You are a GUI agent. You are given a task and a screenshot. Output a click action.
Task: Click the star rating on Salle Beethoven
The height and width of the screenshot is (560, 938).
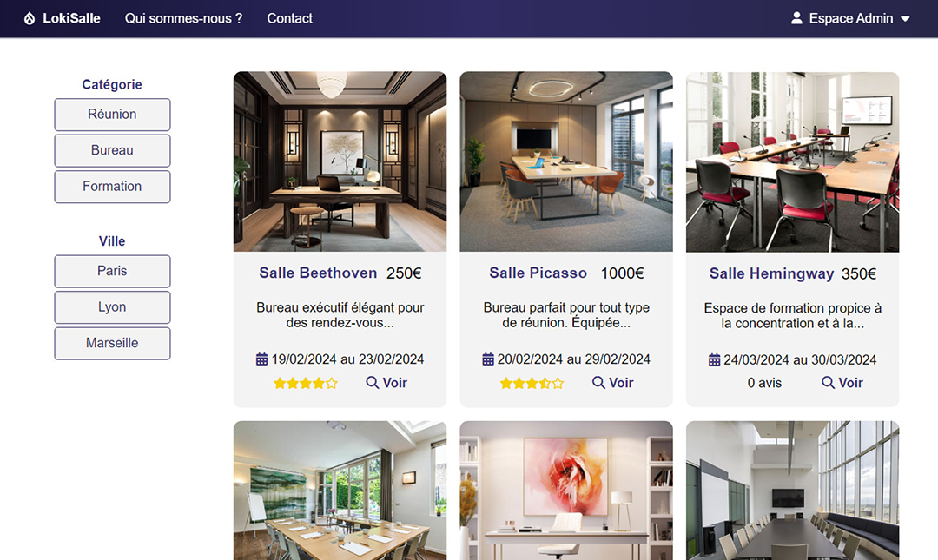tap(306, 383)
